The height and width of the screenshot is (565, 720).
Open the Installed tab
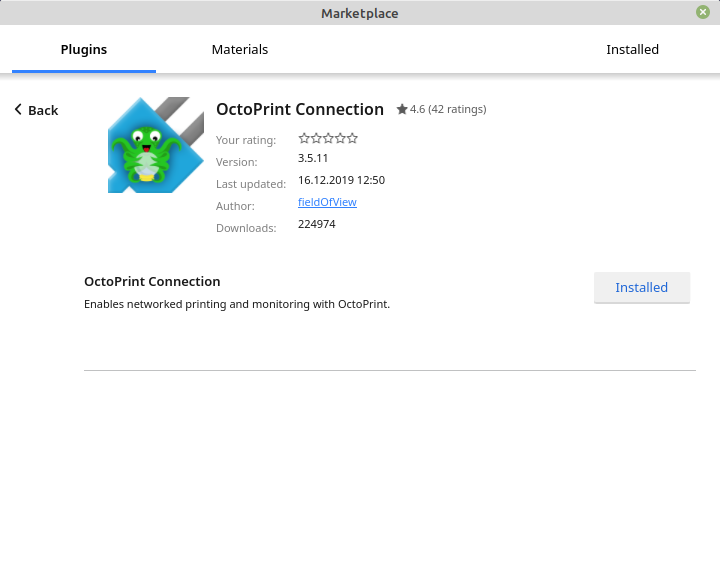click(x=632, y=49)
